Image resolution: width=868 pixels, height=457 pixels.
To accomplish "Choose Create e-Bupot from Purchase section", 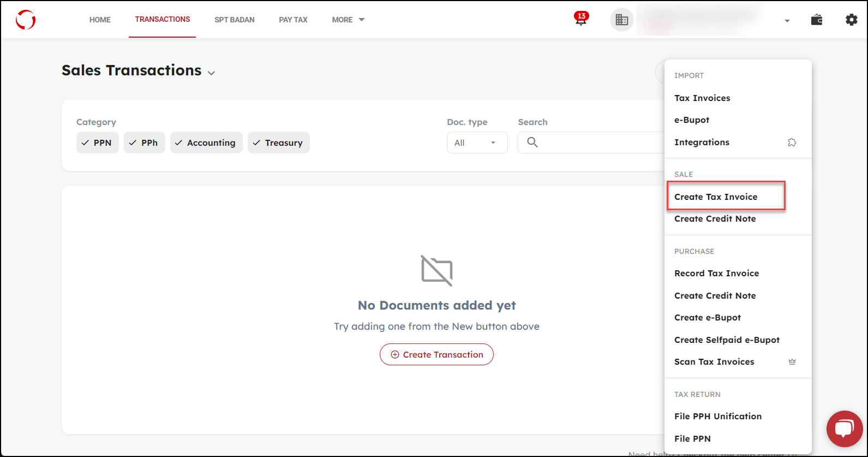I will [708, 318].
